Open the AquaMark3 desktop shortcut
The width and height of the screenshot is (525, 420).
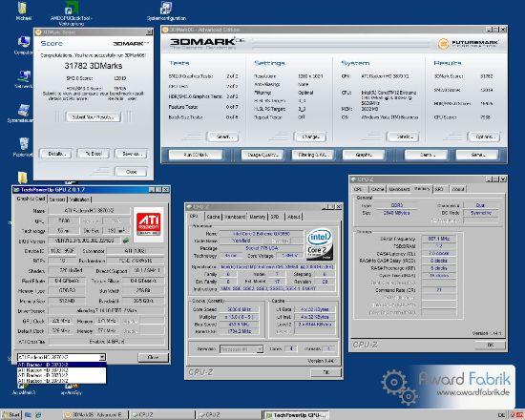tap(24, 389)
